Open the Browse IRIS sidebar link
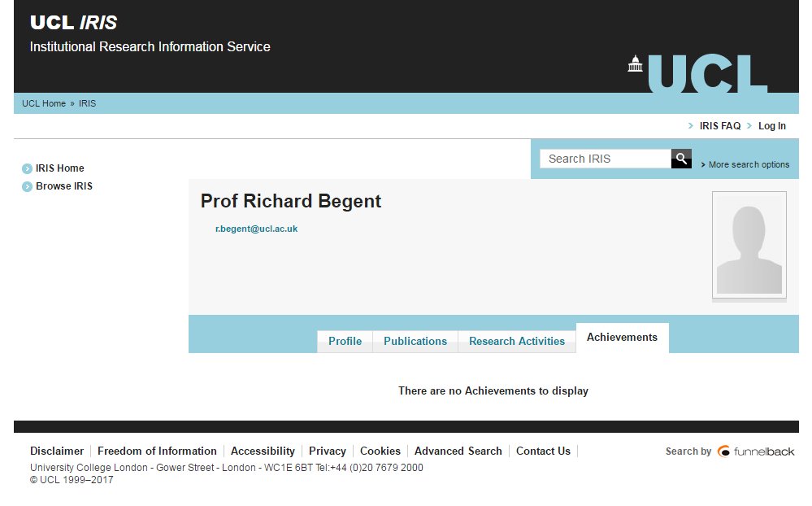 (x=64, y=186)
